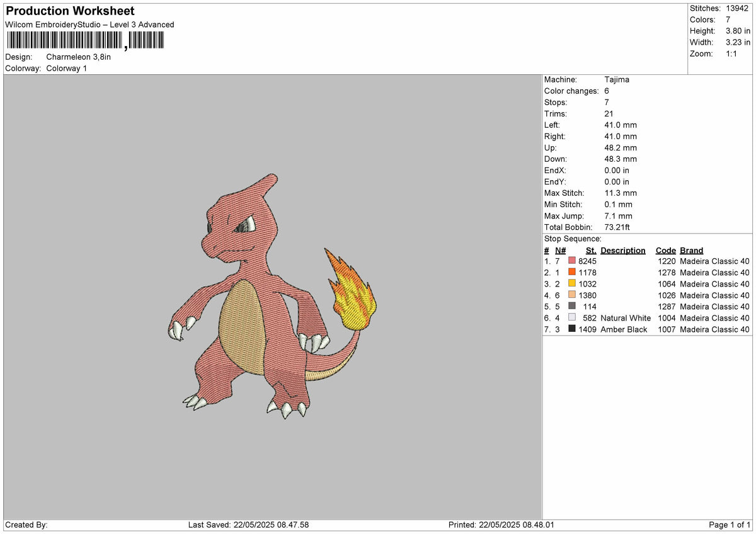Click the 'Production Worksheet' title
Screen dimensions: 756x534
click(70, 11)
